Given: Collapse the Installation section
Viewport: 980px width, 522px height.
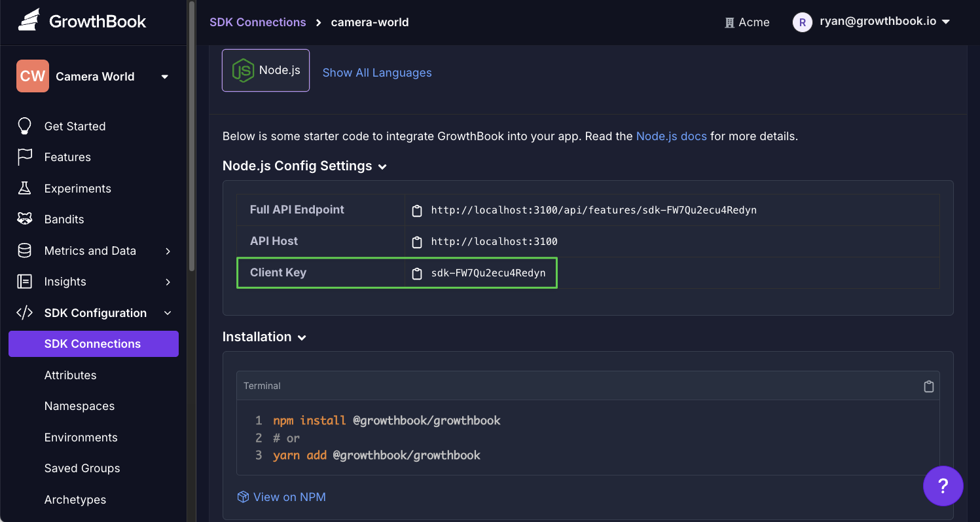Looking at the screenshot, I should pos(302,338).
